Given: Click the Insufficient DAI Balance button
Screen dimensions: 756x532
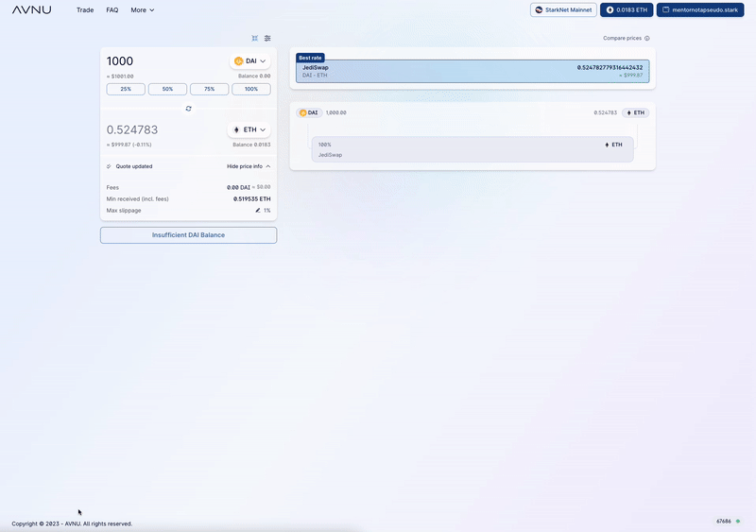Looking at the screenshot, I should (x=188, y=235).
